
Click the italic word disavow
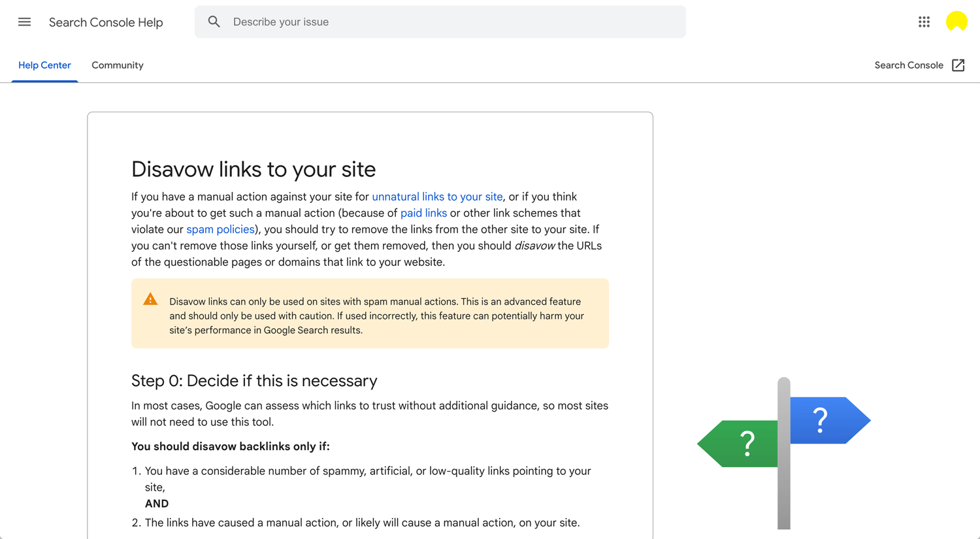click(534, 246)
